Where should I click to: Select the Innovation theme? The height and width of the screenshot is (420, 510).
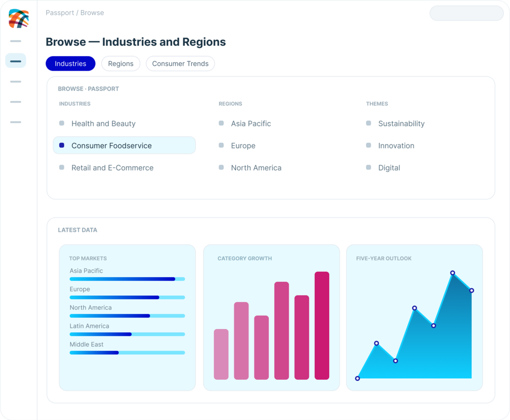coord(390,146)
